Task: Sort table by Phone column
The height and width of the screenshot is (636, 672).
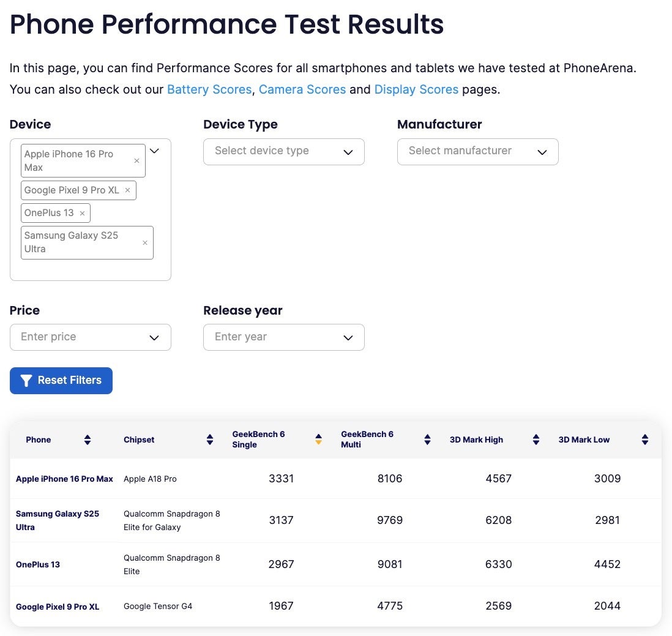Action: coord(88,440)
